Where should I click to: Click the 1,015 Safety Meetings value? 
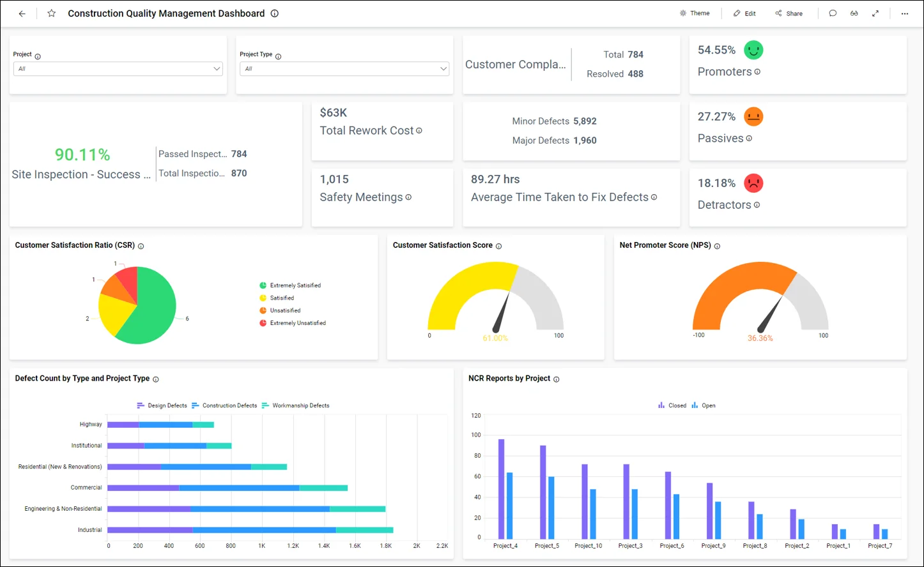(x=334, y=179)
